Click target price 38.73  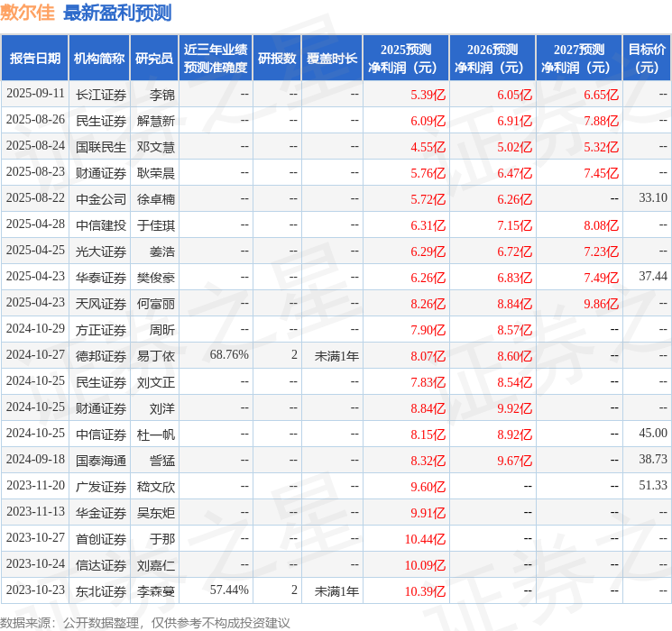[x=653, y=459]
